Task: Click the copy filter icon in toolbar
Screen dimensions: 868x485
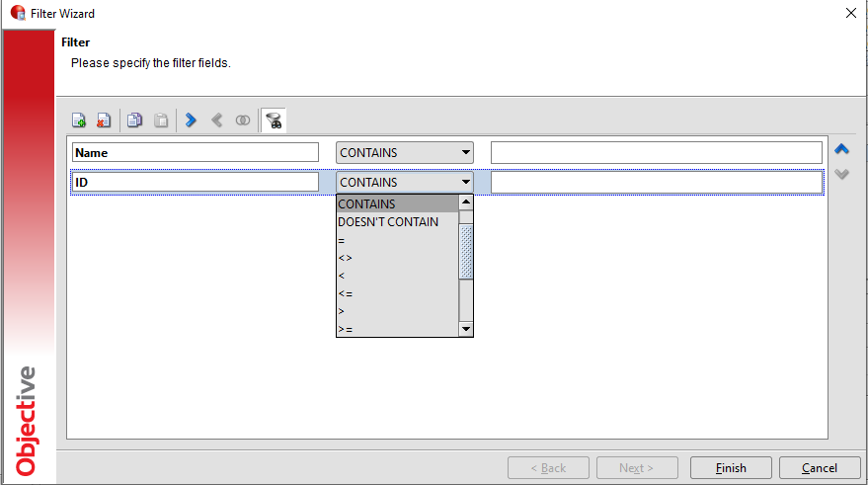Action: pyautogui.click(x=134, y=121)
